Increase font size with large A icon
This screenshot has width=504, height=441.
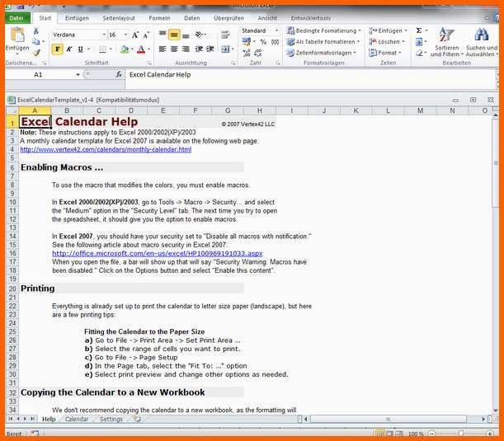(135, 35)
